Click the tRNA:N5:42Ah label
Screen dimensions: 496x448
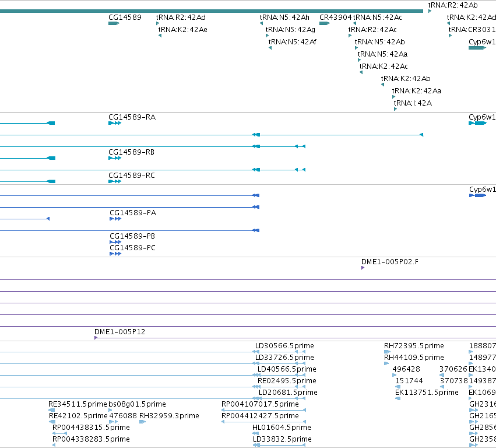pos(284,17)
